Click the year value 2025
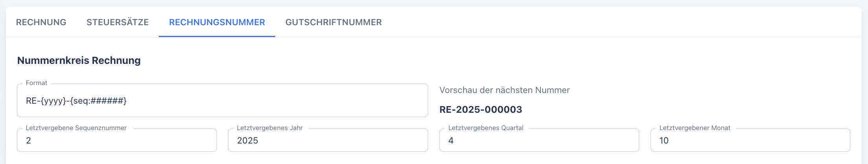 [x=248, y=141]
